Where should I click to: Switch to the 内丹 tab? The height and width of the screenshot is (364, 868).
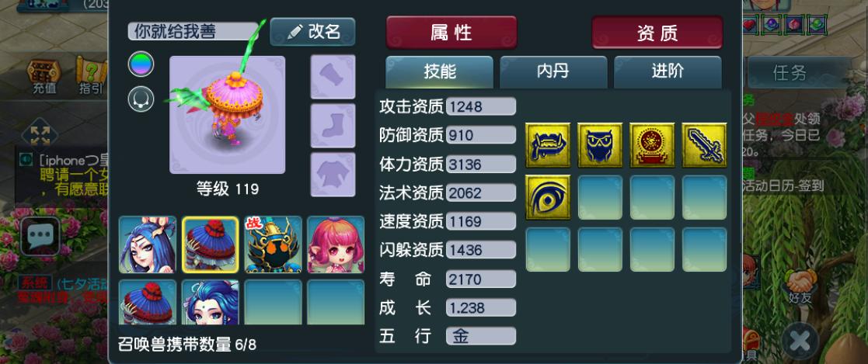pyautogui.click(x=553, y=72)
